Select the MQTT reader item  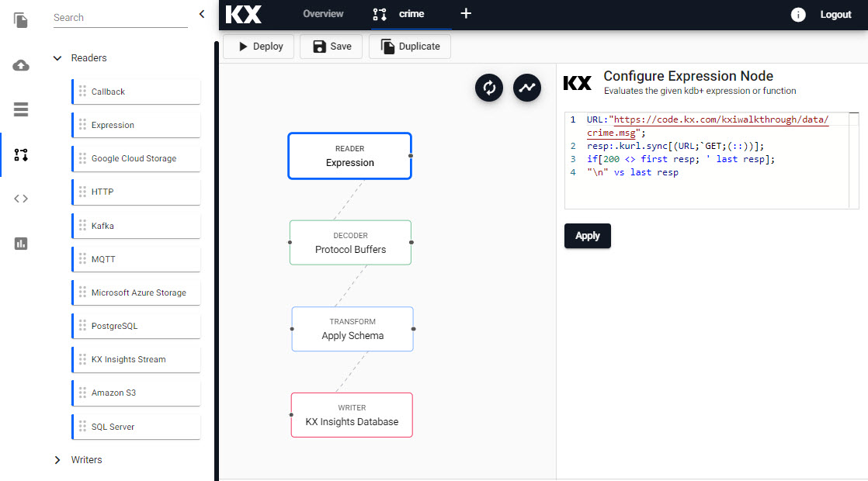click(136, 259)
